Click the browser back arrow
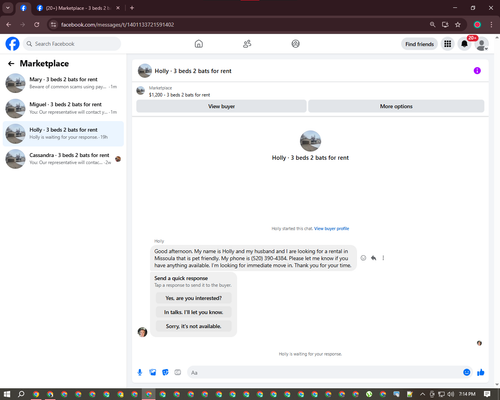Screen dimensions: 500x400 pyautogui.click(x=9, y=25)
